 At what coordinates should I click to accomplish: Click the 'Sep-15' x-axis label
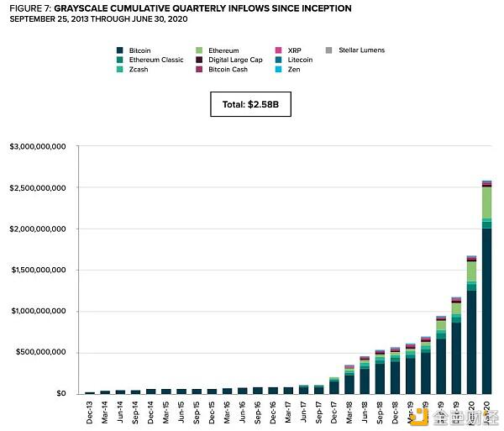(197, 413)
